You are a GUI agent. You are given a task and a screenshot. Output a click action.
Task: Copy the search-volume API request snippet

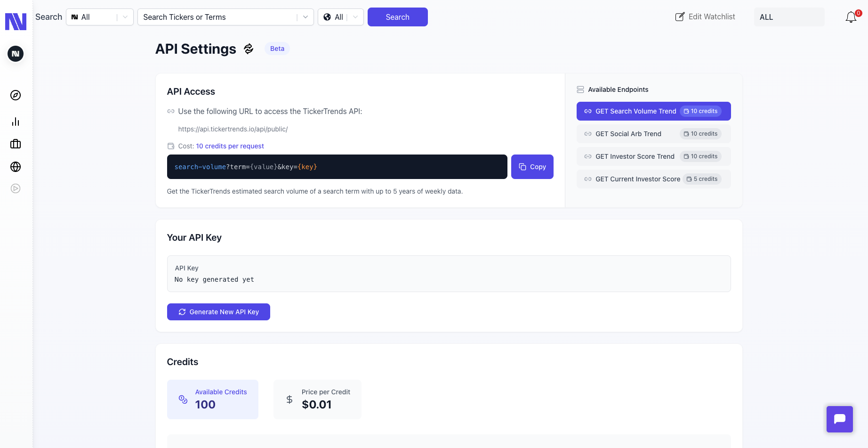click(x=532, y=167)
